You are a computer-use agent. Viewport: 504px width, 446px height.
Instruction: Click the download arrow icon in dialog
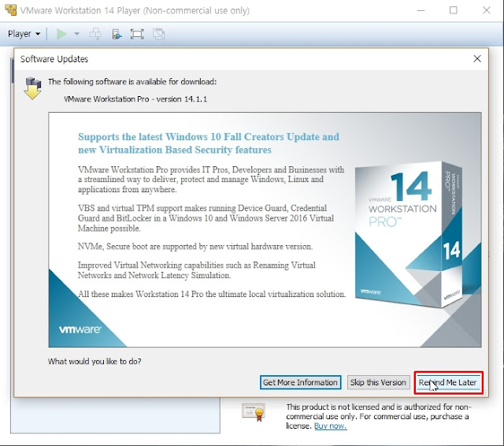pyautogui.click(x=32, y=88)
